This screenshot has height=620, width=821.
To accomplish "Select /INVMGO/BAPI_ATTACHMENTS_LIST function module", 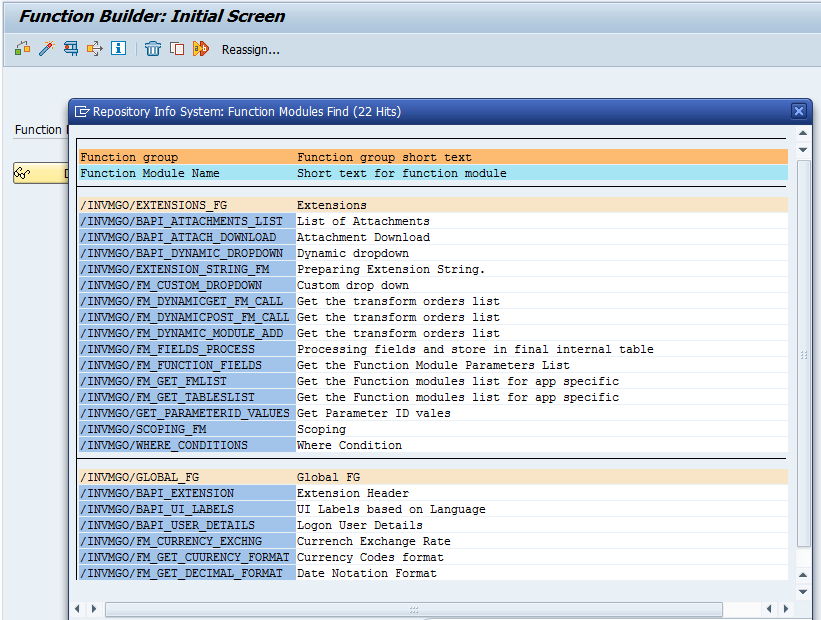I will (x=181, y=221).
